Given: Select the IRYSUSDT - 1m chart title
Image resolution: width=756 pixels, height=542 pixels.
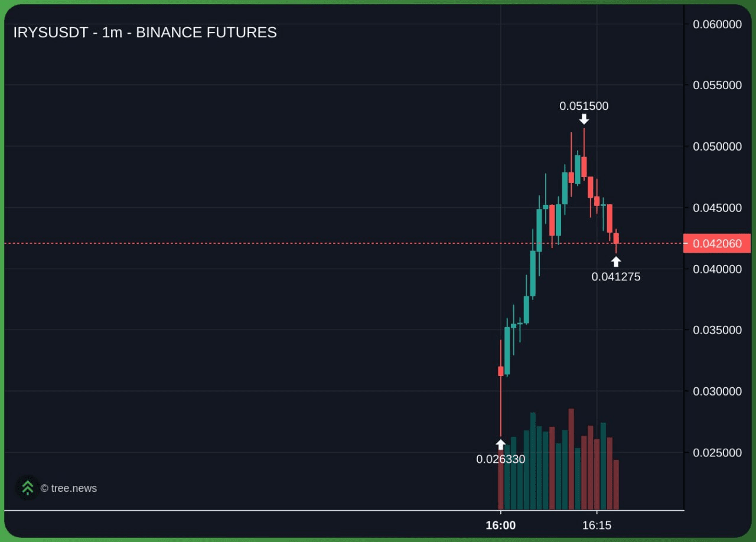Looking at the screenshot, I should point(145,32).
